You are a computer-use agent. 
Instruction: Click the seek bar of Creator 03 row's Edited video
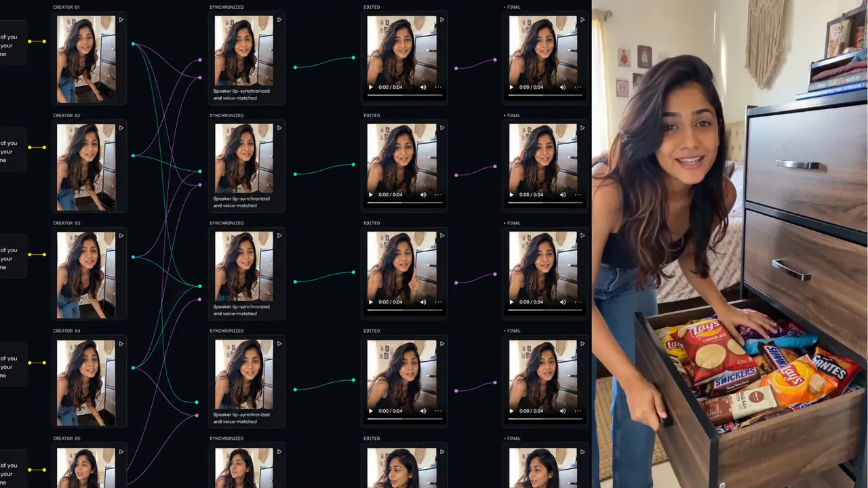(406, 310)
